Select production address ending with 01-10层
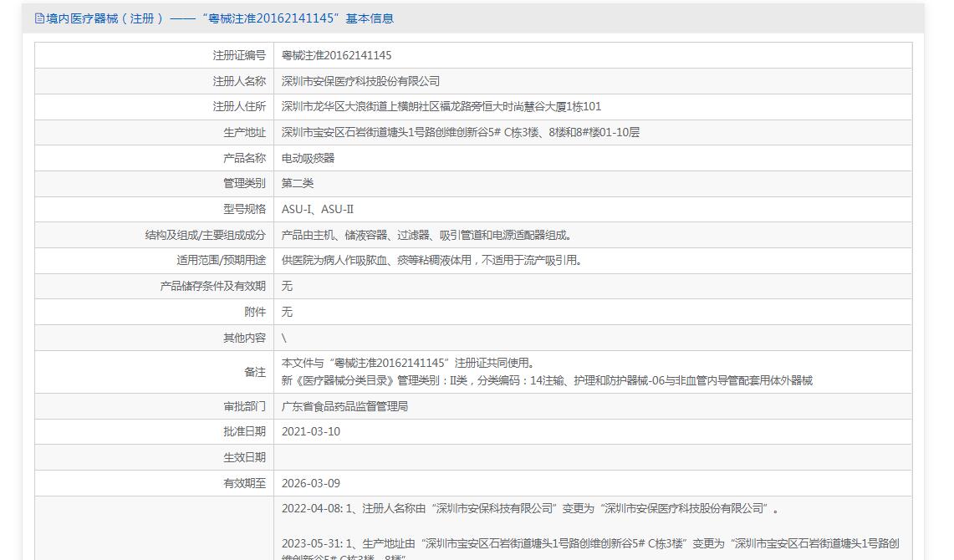Screen dimensions: 954x560 461,132
